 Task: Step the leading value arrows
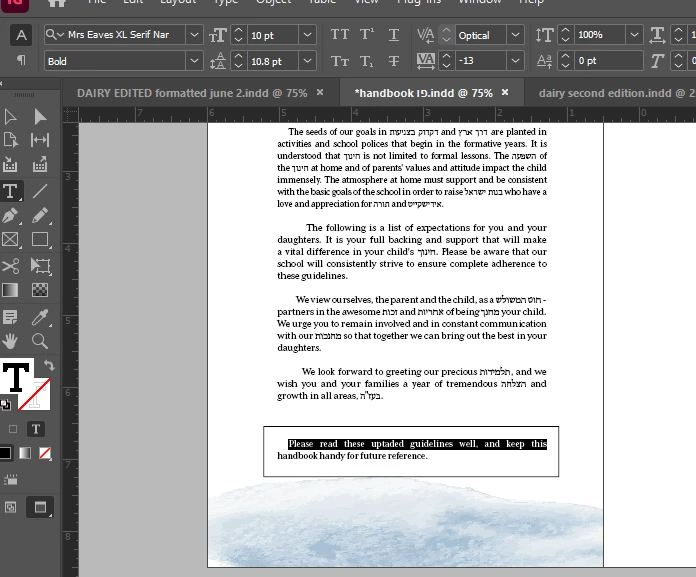(238, 61)
